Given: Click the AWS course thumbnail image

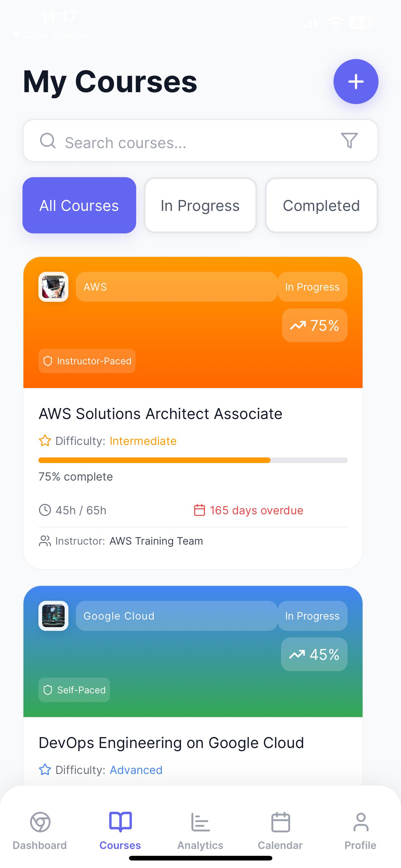Looking at the screenshot, I should pos(53,287).
